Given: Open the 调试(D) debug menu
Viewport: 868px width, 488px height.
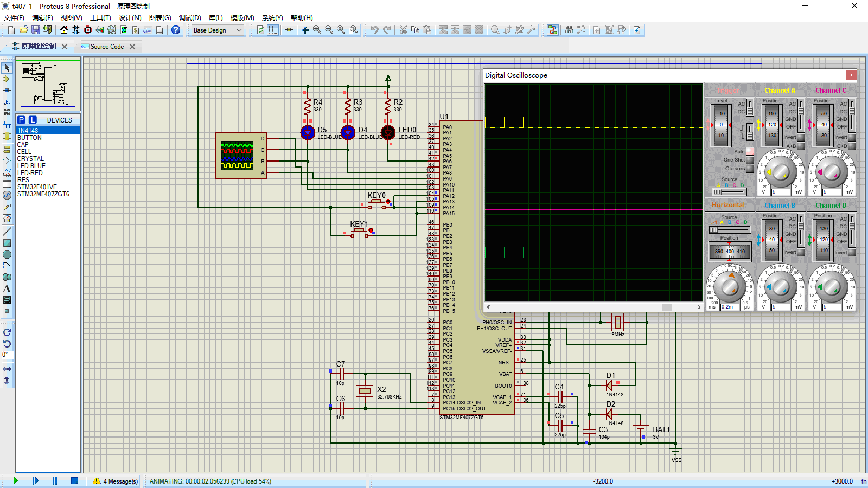Looking at the screenshot, I should [190, 17].
